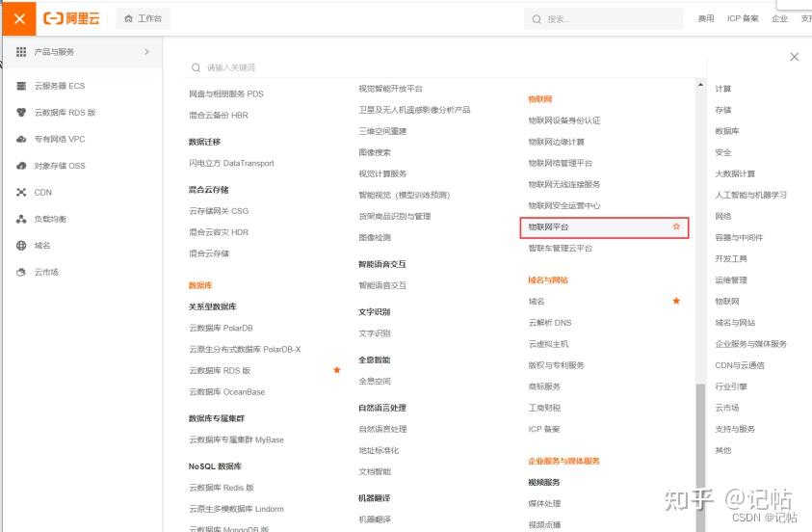Open 地址标准化

click(x=379, y=450)
